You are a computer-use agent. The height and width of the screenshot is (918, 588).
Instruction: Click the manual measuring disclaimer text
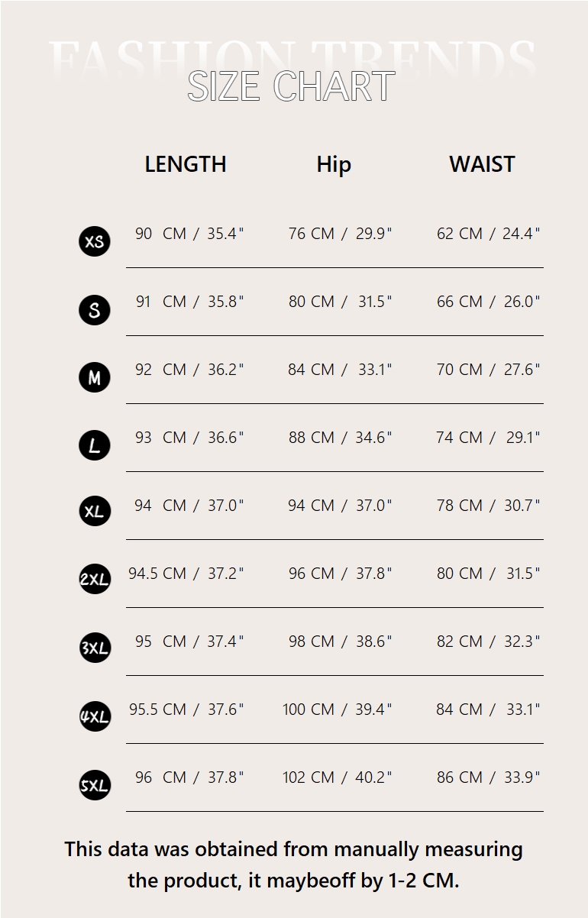point(293,865)
